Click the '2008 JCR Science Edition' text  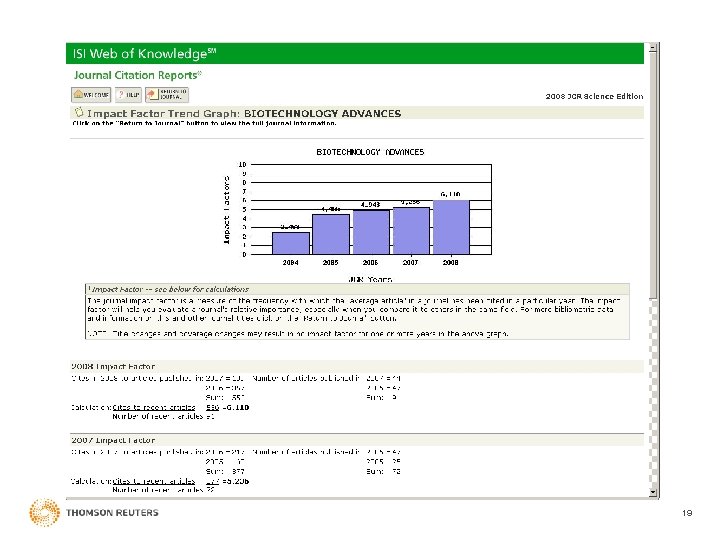click(x=594, y=96)
